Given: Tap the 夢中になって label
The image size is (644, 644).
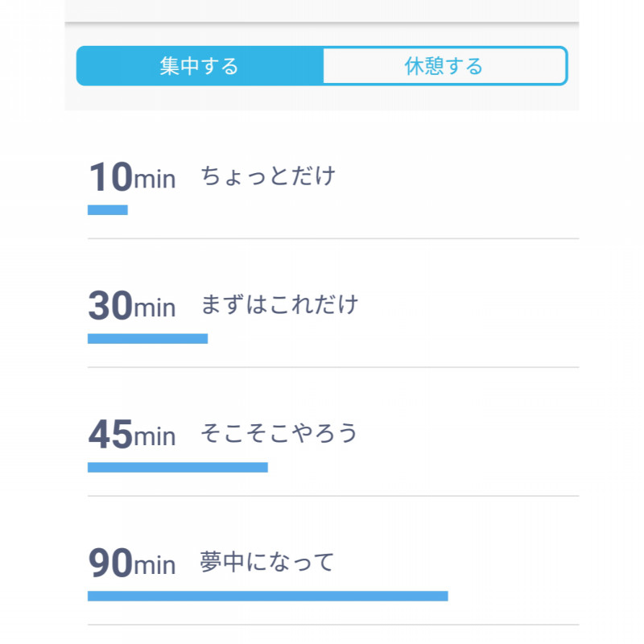Looking at the screenshot, I should pyautogui.click(x=267, y=562).
